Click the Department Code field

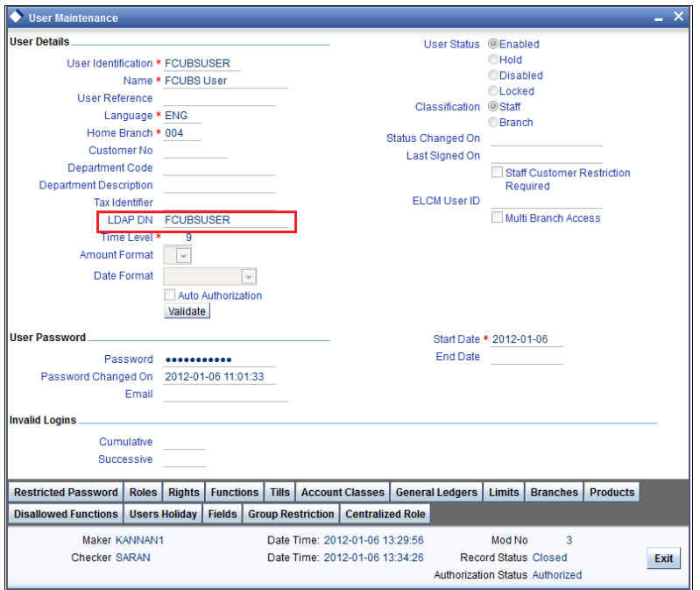(x=219, y=168)
